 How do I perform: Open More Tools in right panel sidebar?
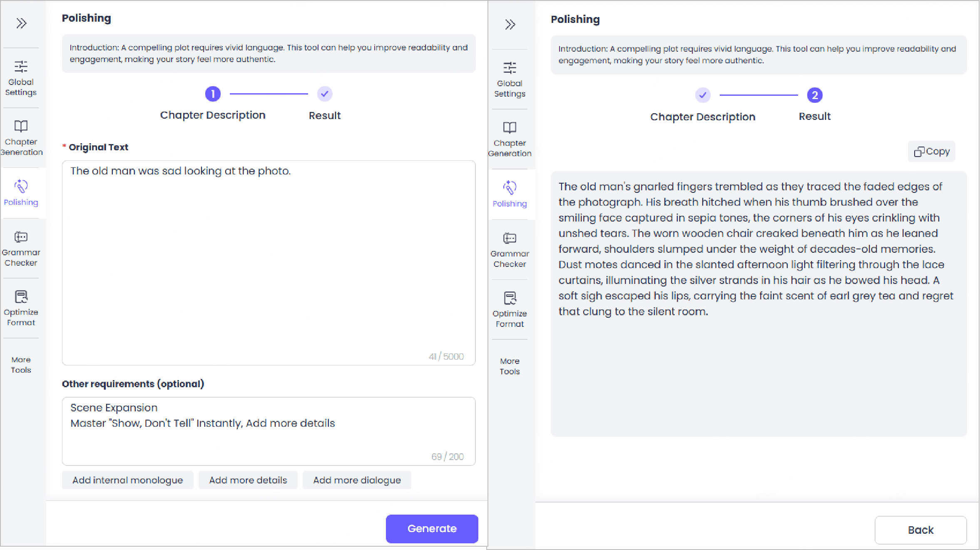(510, 366)
